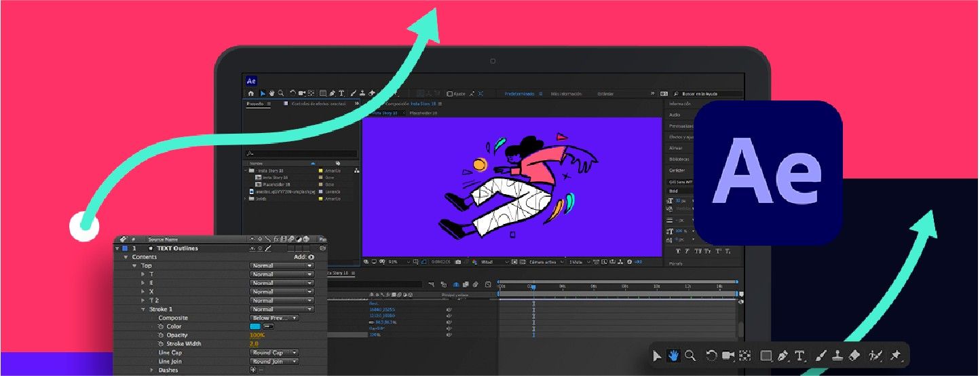The width and height of the screenshot is (980, 376).
Task: Expand the E shape group
Action: click(x=143, y=283)
